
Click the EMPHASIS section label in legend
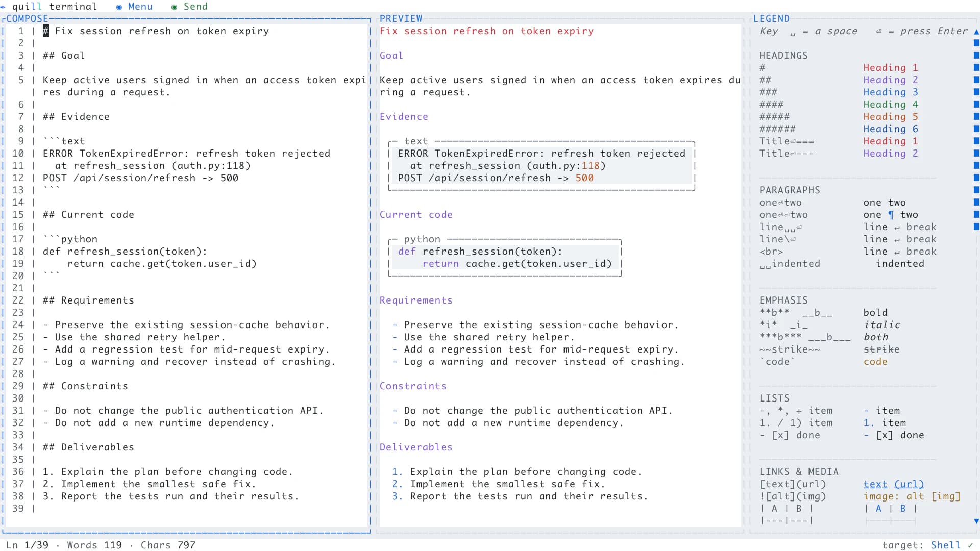783,300
